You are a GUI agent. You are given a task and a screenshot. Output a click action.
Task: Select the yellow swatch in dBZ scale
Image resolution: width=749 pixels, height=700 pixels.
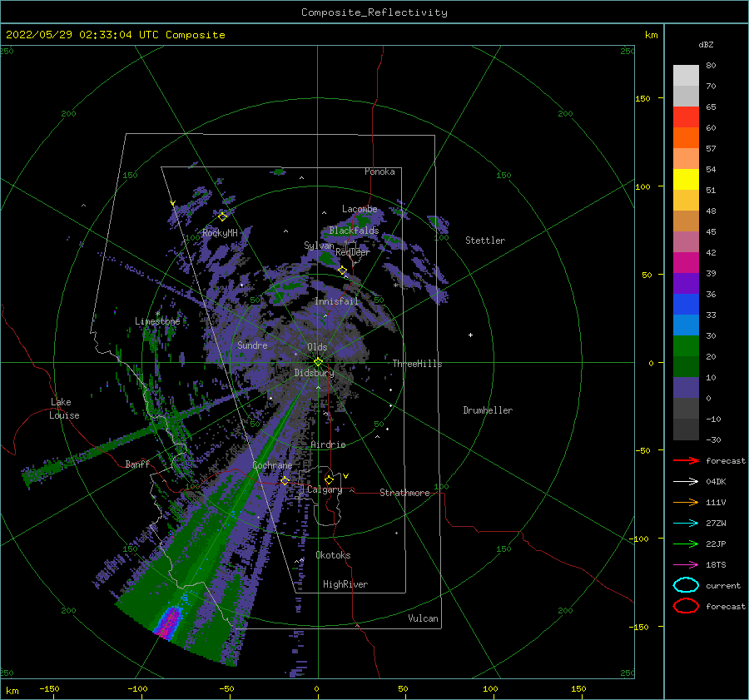pos(686,180)
